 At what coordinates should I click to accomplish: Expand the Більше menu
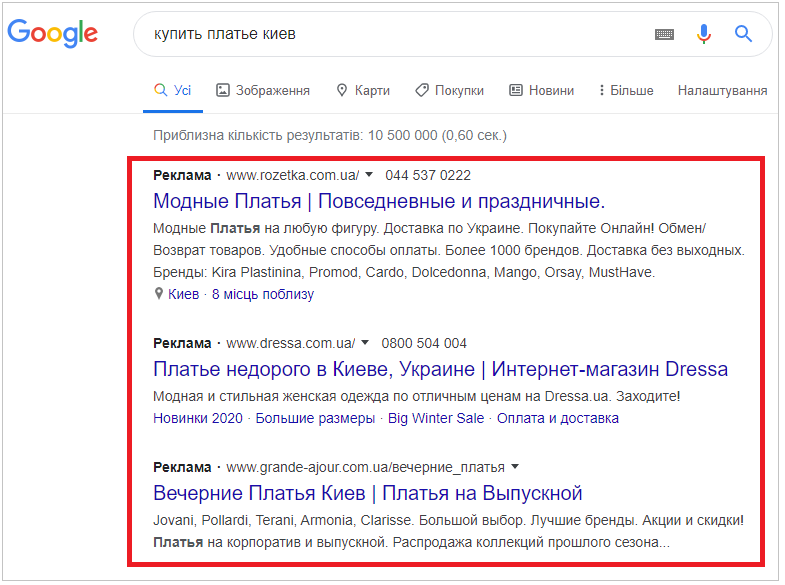(626, 91)
